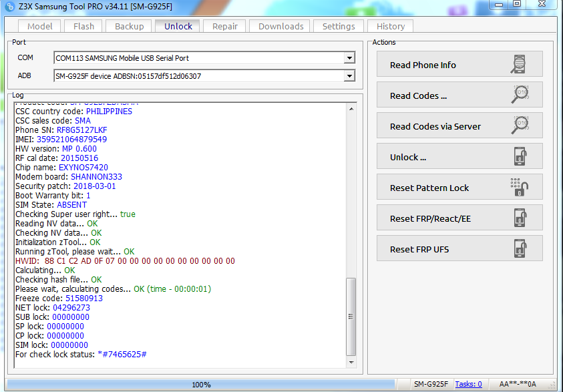The height and width of the screenshot is (392, 563).
Task: Click the Reset FRP/React/EE phone icon
Action: 520,218
